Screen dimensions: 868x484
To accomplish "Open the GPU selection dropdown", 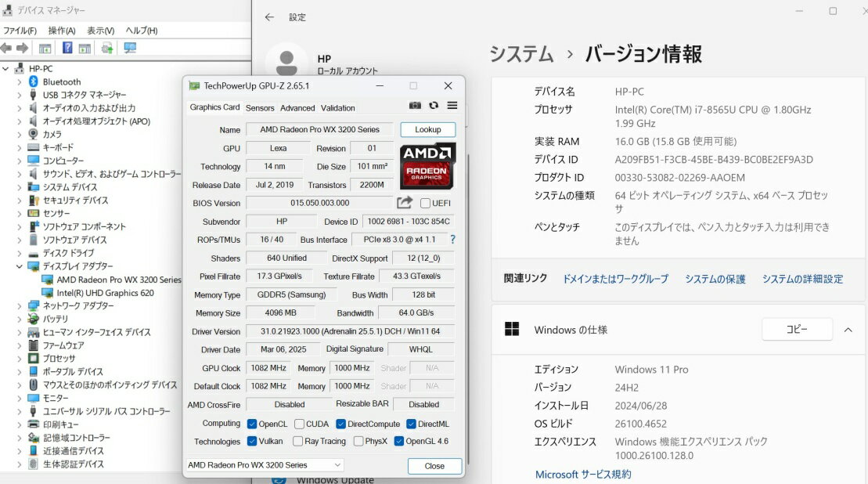I will click(265, 465).
